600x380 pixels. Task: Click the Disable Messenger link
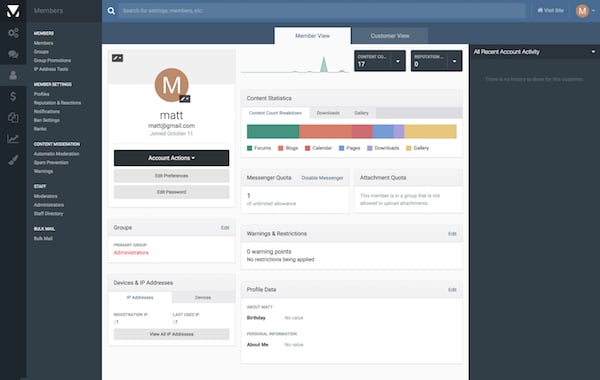coord(322,178)
